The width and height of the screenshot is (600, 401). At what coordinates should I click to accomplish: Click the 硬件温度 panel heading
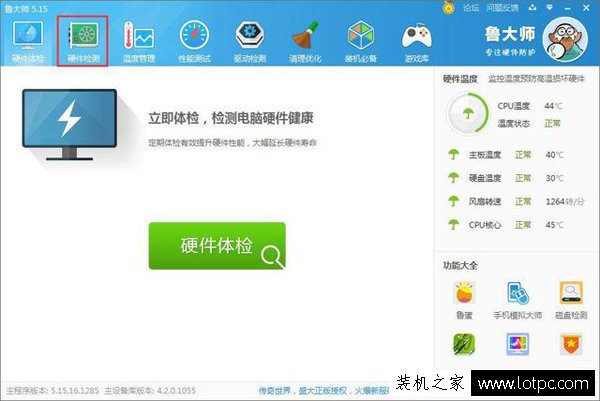coord(460,79)
